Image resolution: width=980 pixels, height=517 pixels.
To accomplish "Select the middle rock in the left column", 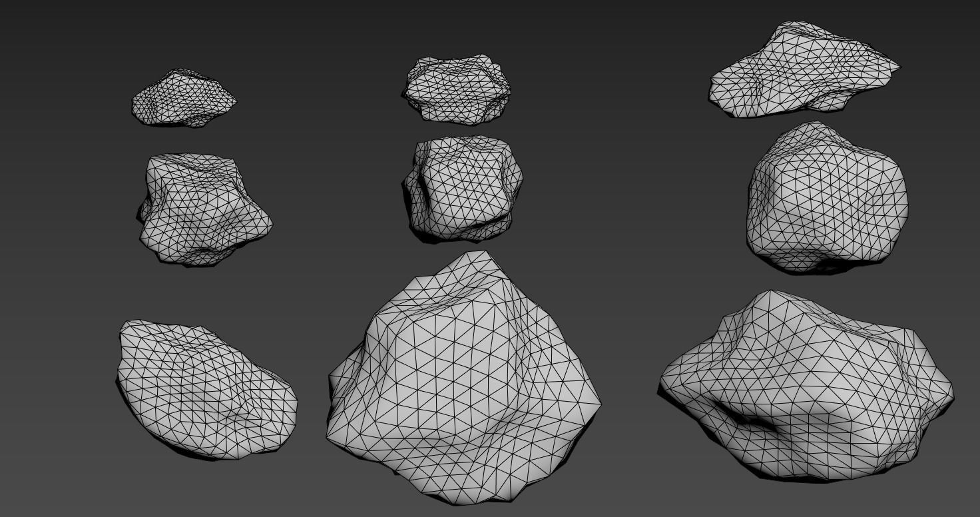I will (x=205, y=210).
